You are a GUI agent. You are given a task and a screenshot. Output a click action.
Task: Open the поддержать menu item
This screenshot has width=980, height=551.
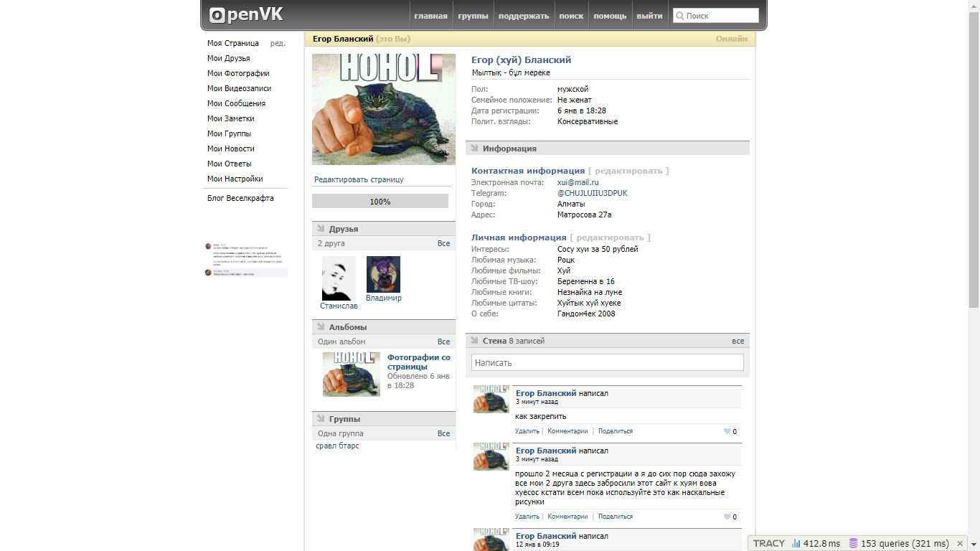524,16
